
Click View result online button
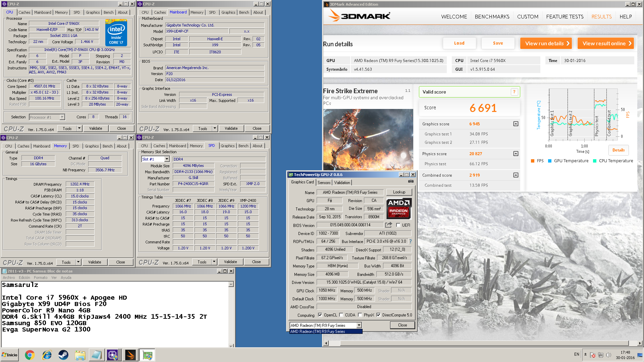point(606,44)
